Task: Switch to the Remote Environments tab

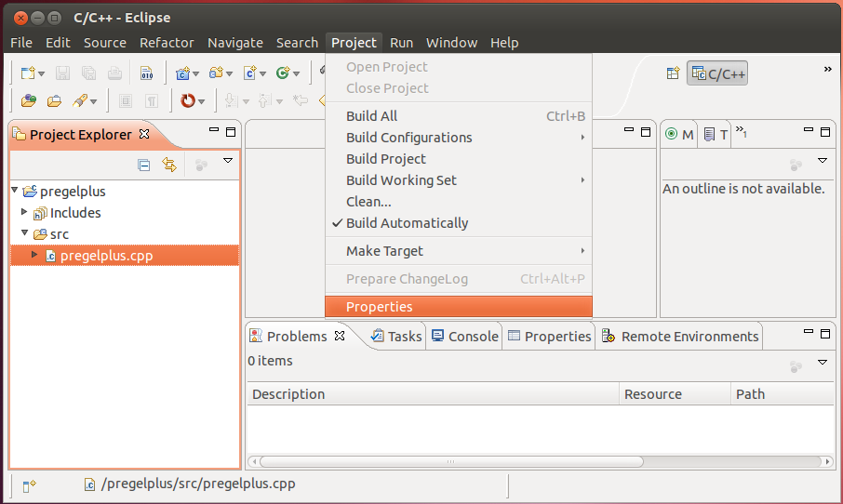Action: coord(679,337)
